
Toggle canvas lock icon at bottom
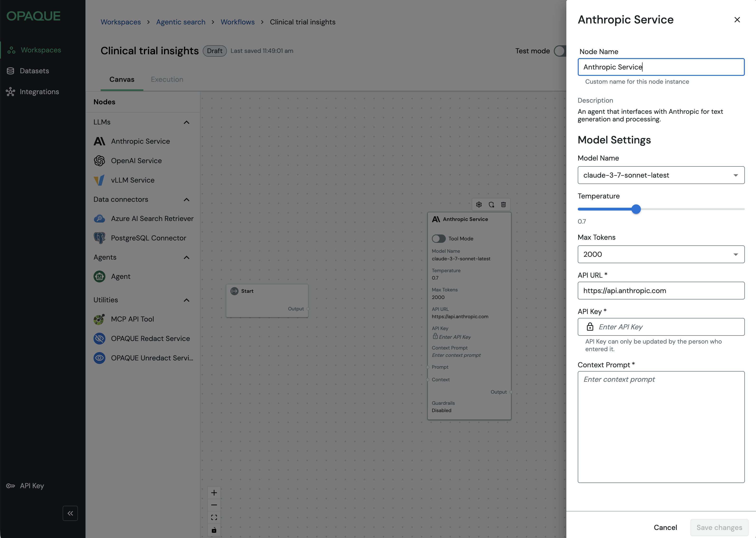[x=214, y=530]
